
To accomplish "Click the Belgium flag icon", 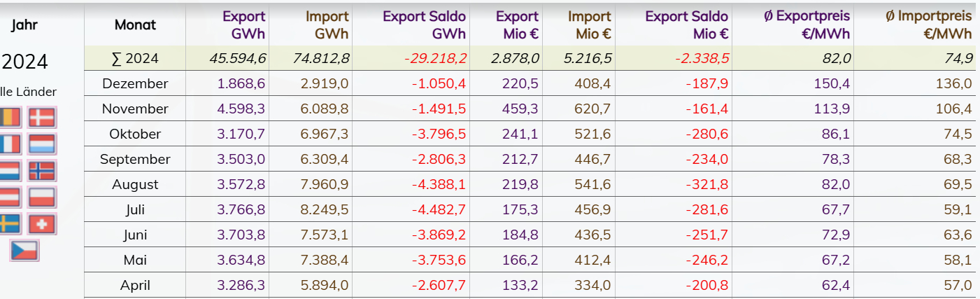I will click(x=10, y=118).
